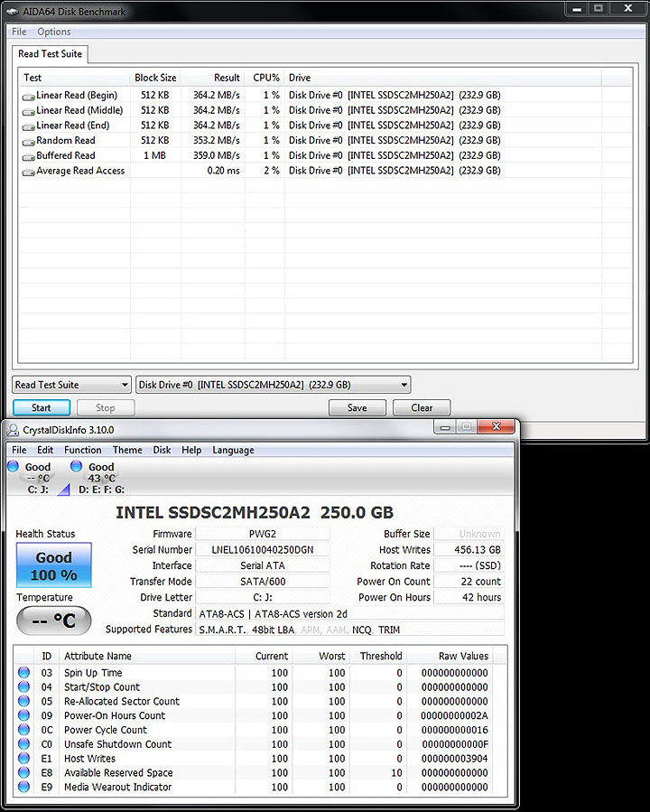Screen dimensions: 650x812
Task: Click the Raw Values column header
Action: click(450, 656)
